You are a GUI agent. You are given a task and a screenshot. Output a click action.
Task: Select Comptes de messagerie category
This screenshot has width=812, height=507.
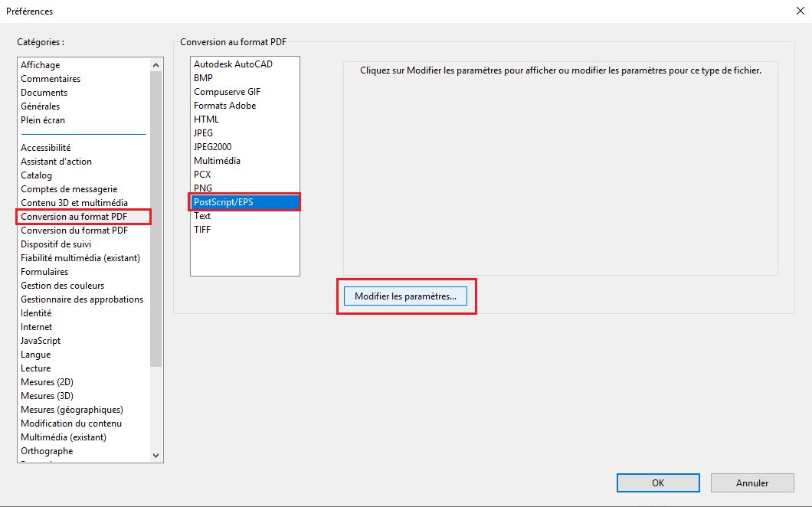point(69,189)
